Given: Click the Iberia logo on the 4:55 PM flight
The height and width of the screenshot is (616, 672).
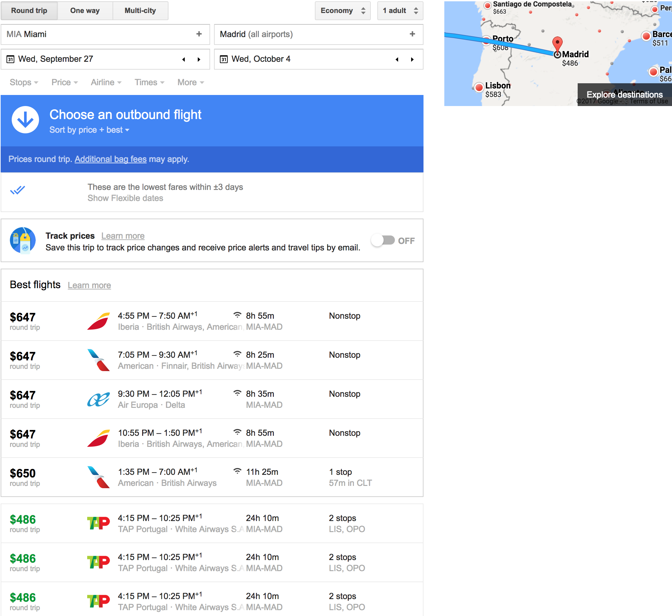Looking at the screenshot, I should click(x=99, y=321).
